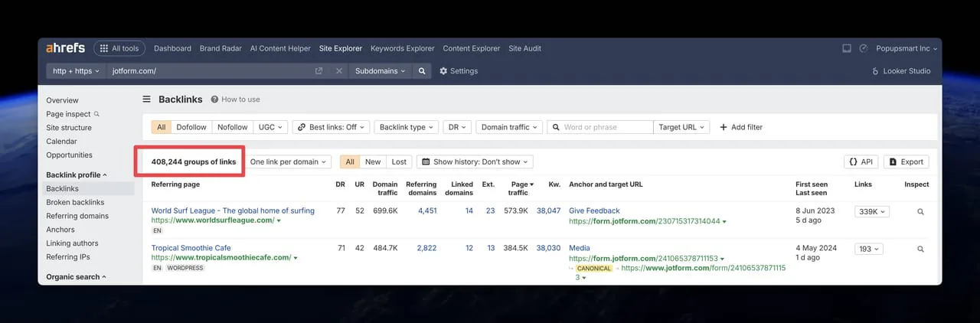Image resolution: width=980 pixels, height=323 pixels.
Task: Open Popupsmart Inc account menu
Action: click(x=906, y=48)
